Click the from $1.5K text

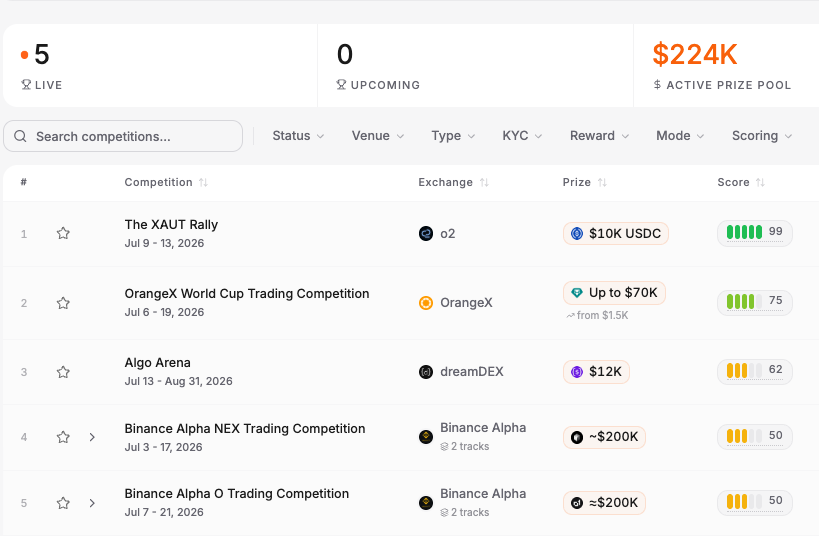coord(603,316)
